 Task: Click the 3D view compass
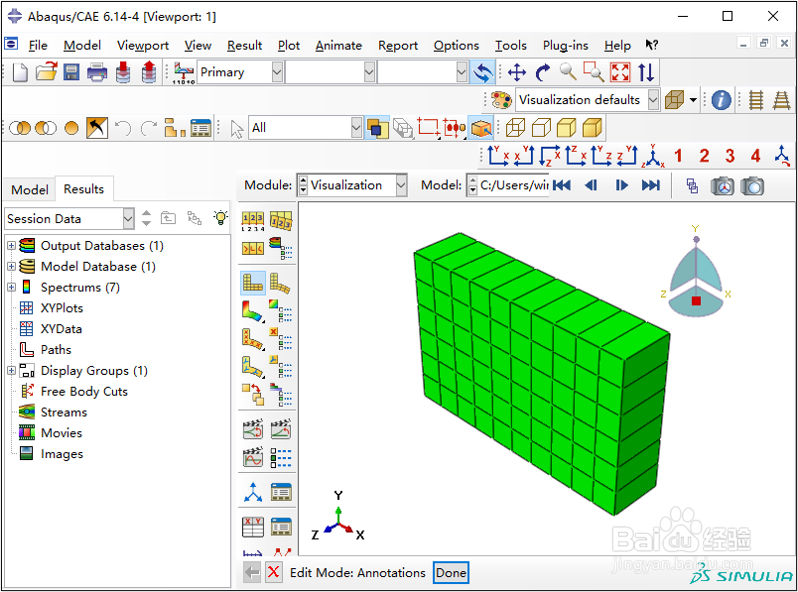[x=696, y=273]
